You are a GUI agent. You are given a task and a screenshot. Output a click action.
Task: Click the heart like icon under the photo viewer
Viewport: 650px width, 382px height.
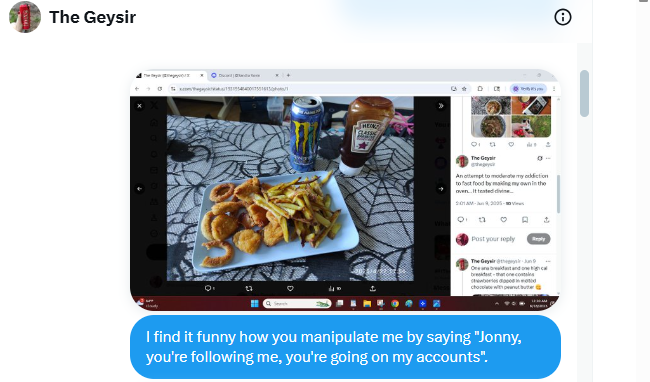[290, 288]
